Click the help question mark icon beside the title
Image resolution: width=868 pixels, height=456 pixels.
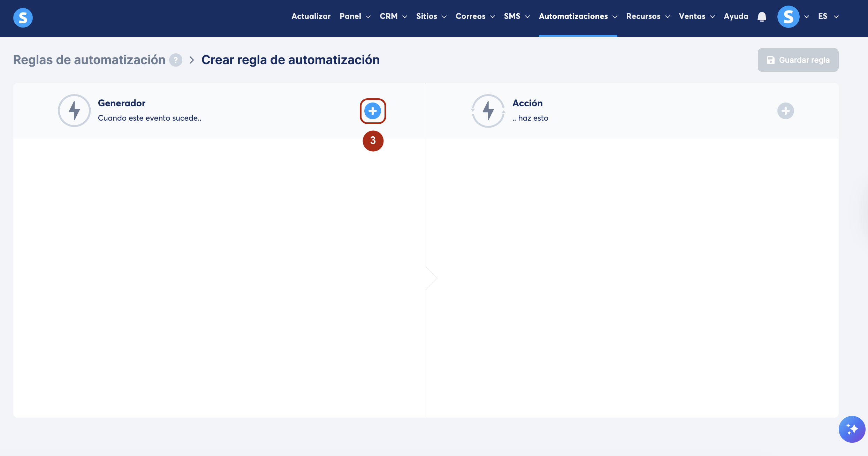coord(176,60)
